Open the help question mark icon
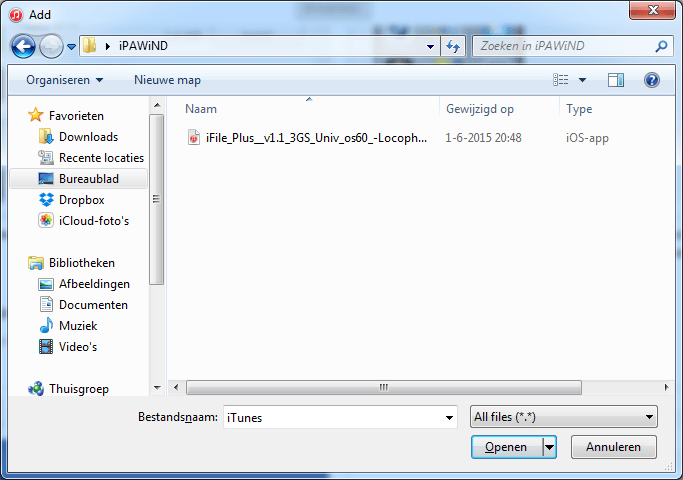Viewport: 683px width, 480px height. [x=652, y=80]
